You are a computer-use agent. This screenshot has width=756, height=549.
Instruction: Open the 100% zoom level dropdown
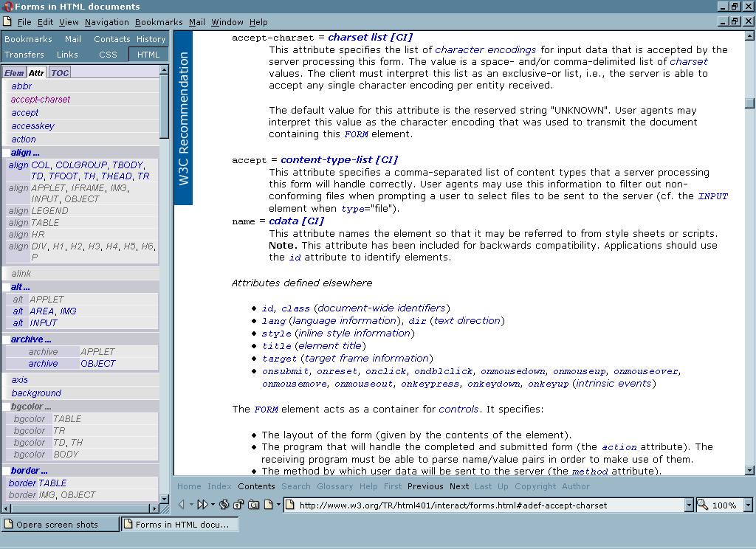tap(748, 505)
